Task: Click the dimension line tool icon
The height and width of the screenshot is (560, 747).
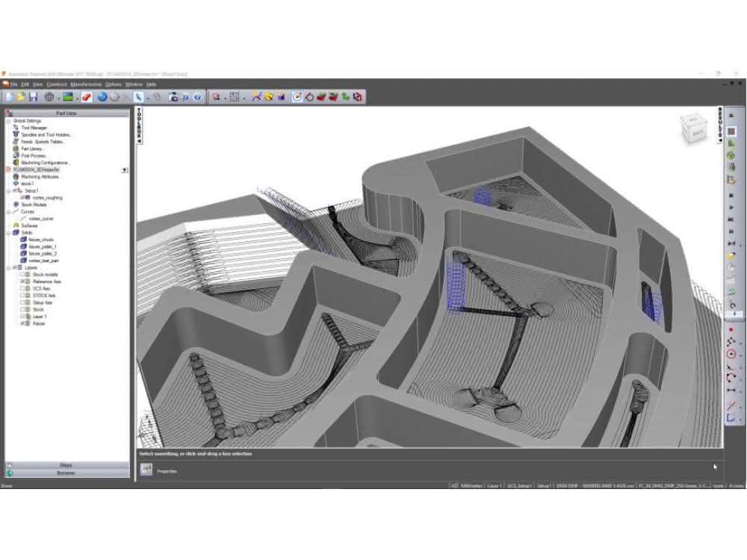Action: pos(731,391)
